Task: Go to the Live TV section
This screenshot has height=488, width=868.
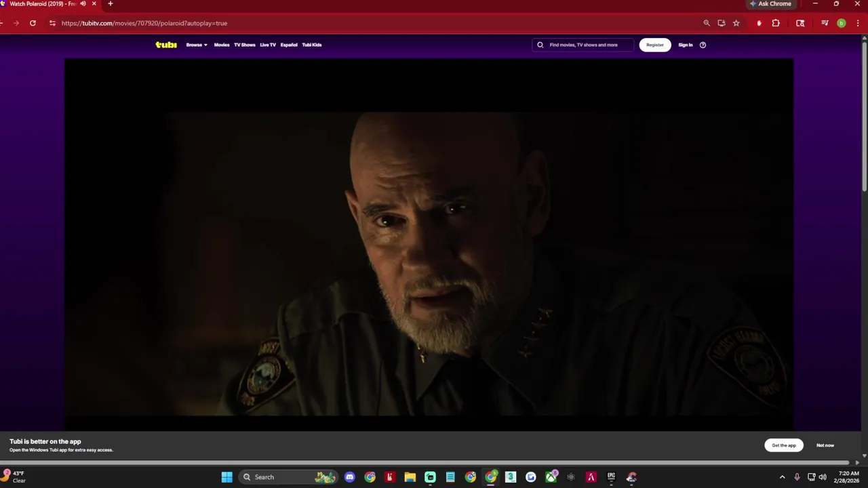Action: click(x=268, y=45)
